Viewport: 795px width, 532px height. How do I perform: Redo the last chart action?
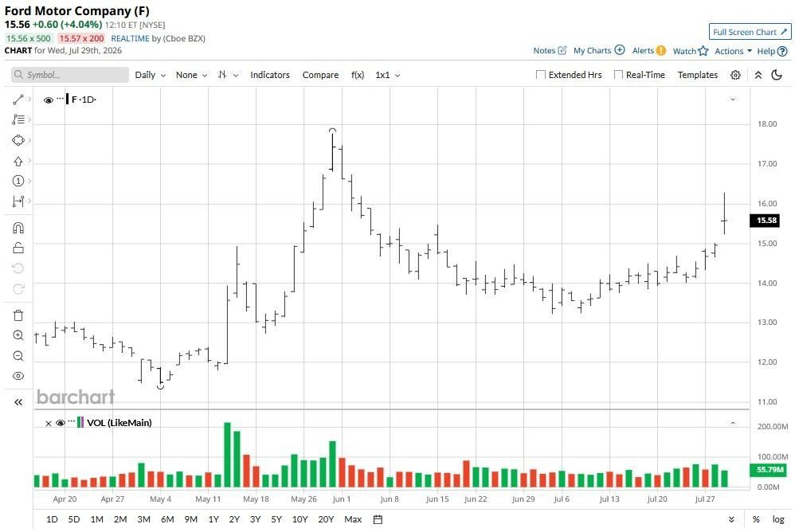coord(18,289)
